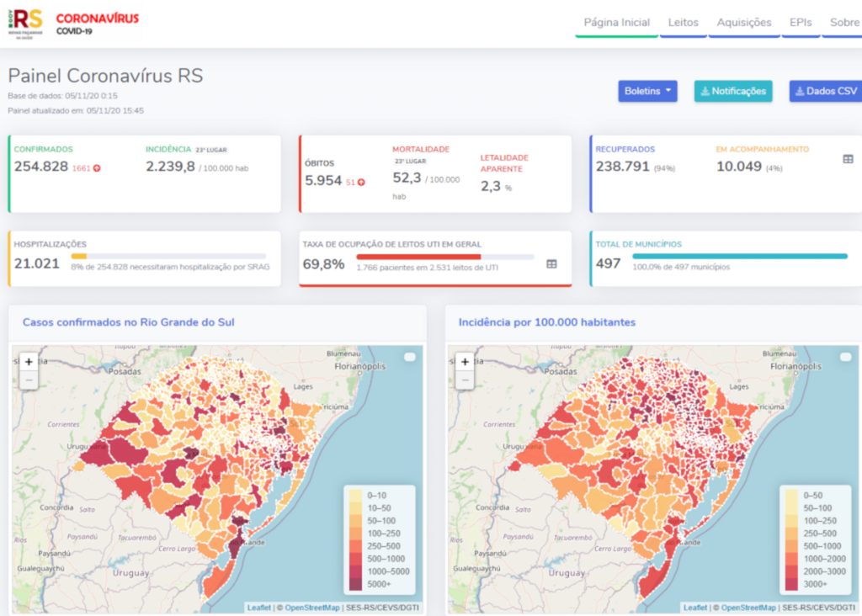
Task: Toggle the incidence map info box
Action: [x=846, y=358]
